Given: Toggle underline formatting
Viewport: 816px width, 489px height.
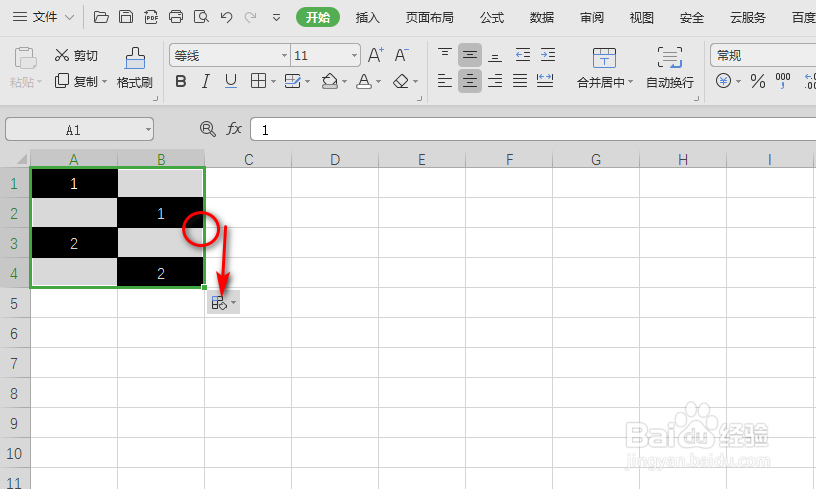Looking at the screenshot, I should click(231, 81).
